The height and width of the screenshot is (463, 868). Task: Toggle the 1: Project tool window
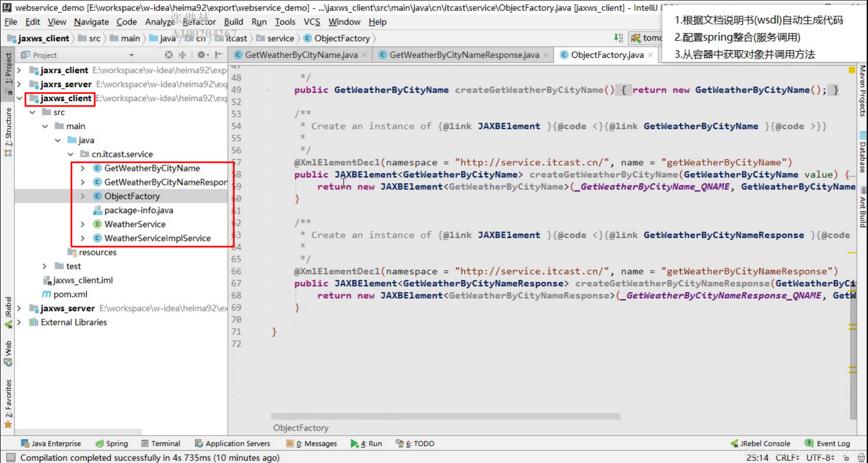(x=8, y=74)
